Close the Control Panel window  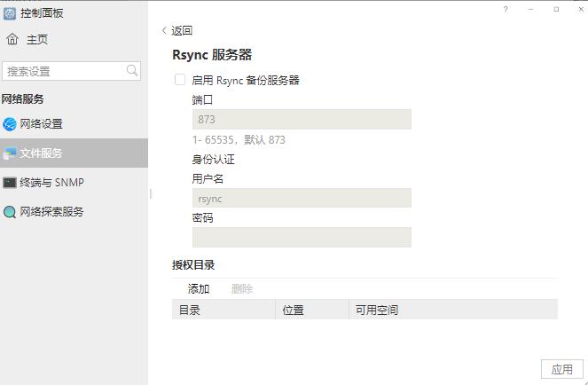point(581,10)
